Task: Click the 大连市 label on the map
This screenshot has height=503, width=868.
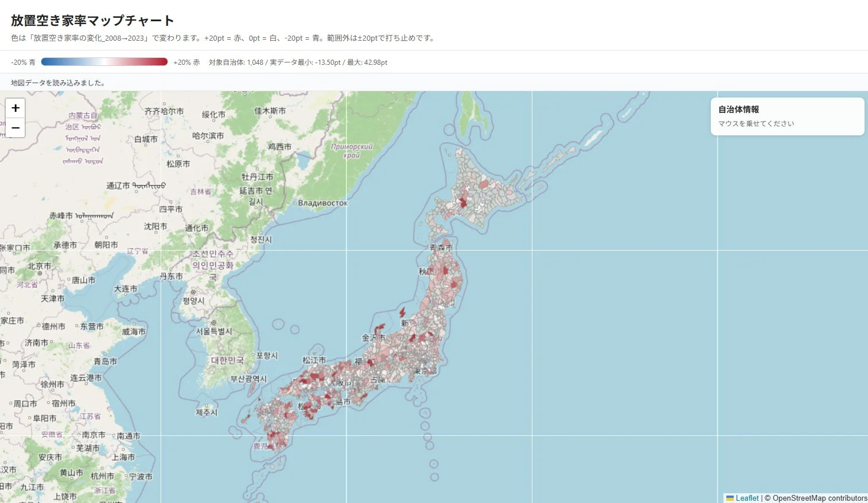Action: click(126, 288)
